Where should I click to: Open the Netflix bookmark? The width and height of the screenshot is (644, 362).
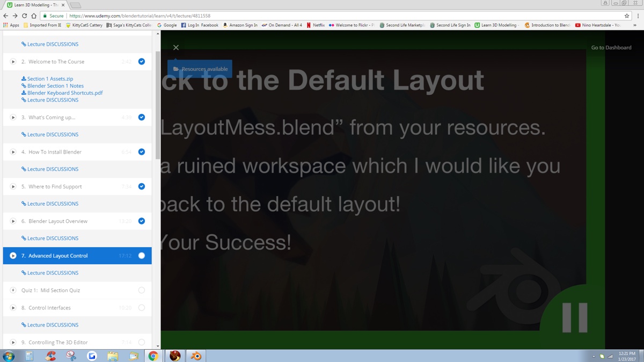pos(316,25)
